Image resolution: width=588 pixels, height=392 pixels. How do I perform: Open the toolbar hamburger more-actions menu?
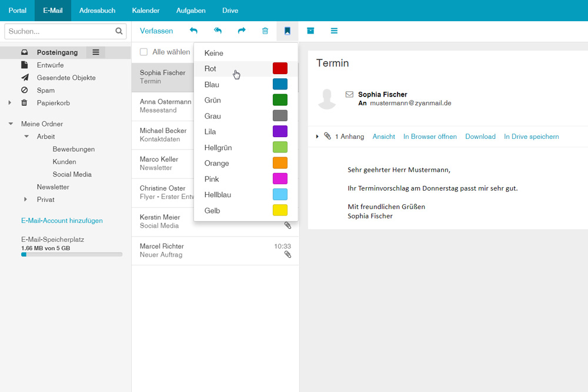click(x=334, y=31)
